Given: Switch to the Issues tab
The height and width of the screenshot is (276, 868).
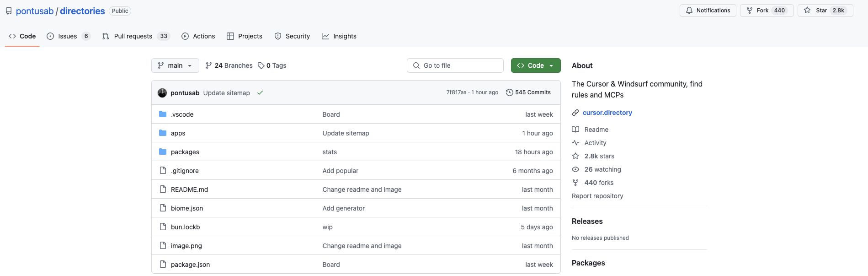Looking at the screenshot, I should [68, 36].
